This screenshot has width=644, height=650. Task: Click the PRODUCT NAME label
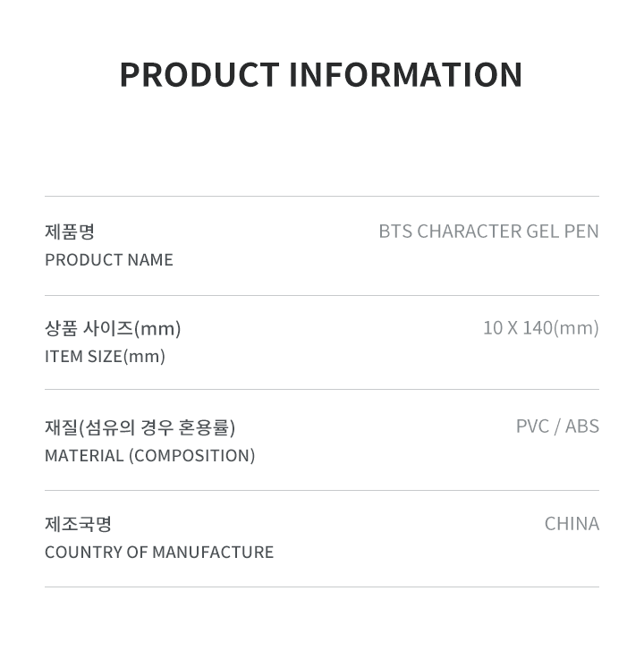109,260
